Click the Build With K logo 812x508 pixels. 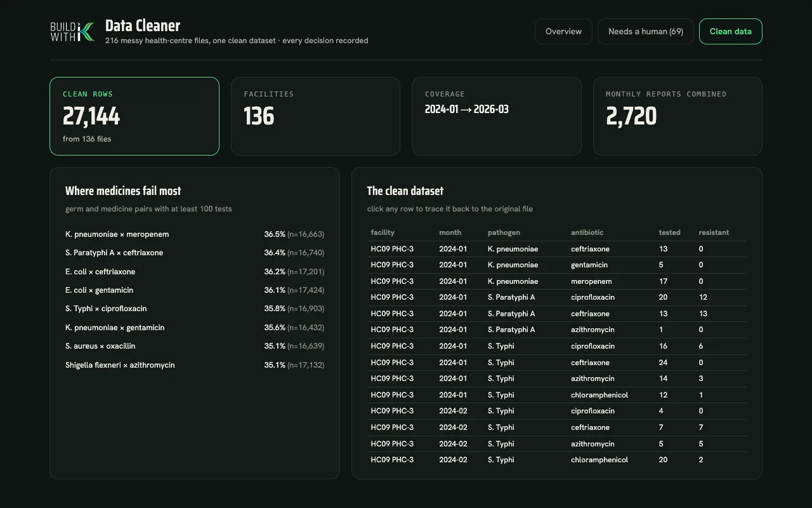tap(72, 32)
